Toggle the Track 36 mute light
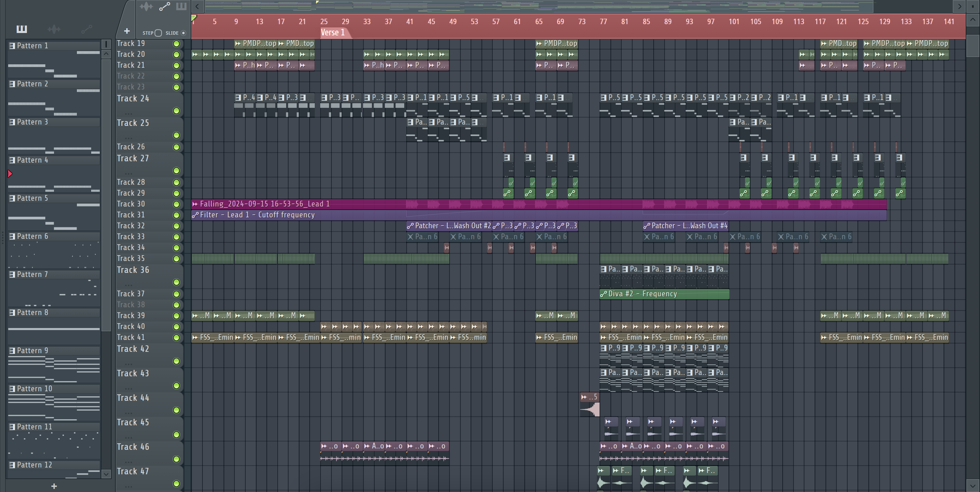Screen dimensions: 980x492 (177, 282)
